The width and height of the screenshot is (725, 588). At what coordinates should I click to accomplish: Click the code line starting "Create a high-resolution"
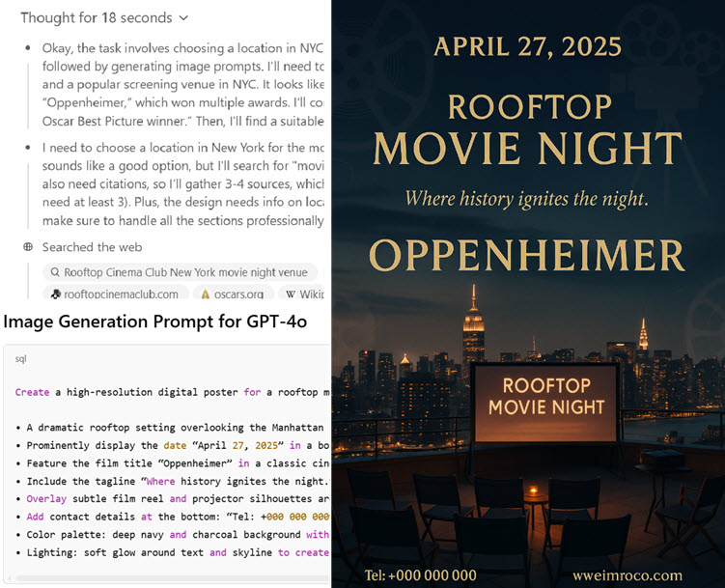pyautogui.click(x=172, y=392)
